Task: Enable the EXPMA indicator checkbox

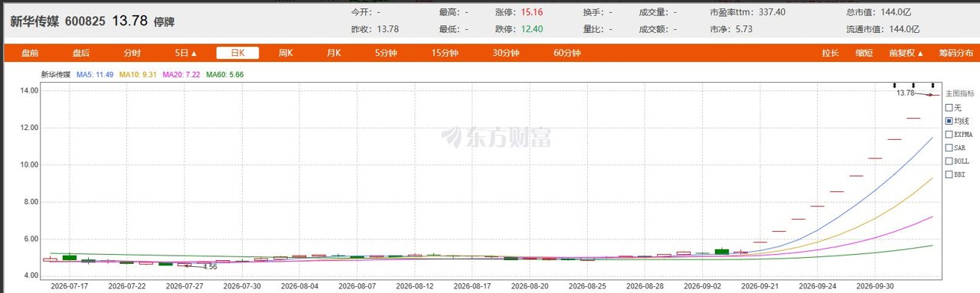Action: pyautogui.click(x=949, y=135)
